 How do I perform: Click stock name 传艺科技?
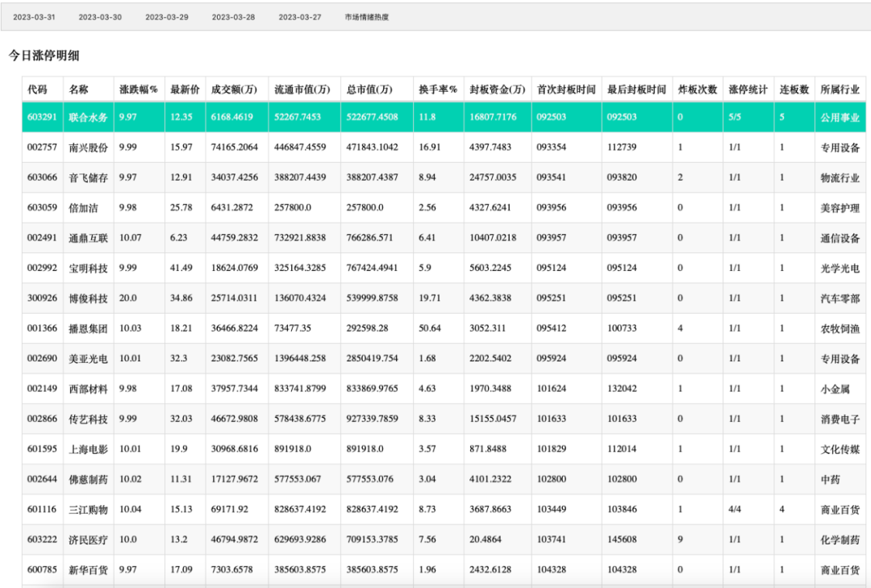(89, 419)
